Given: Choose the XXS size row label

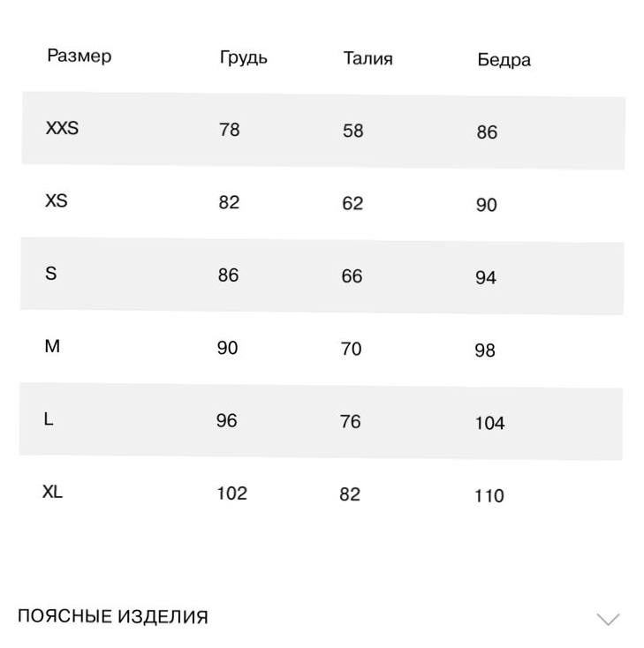Looking at the screenshot, I should [62, 128].
